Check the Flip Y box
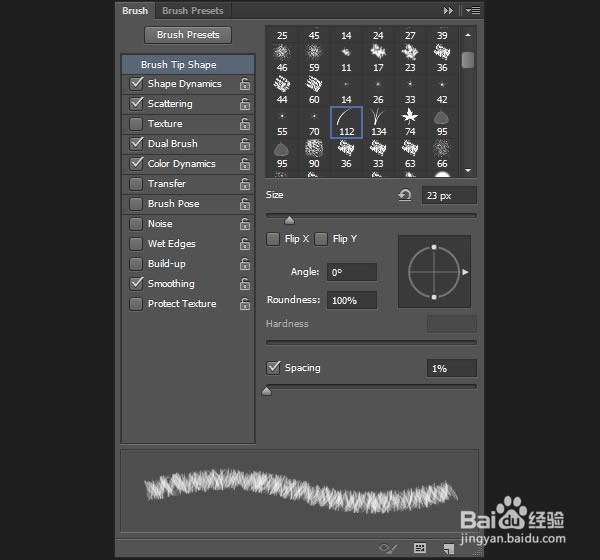Screen dimensions: 600x560 [x=321, y=239]
